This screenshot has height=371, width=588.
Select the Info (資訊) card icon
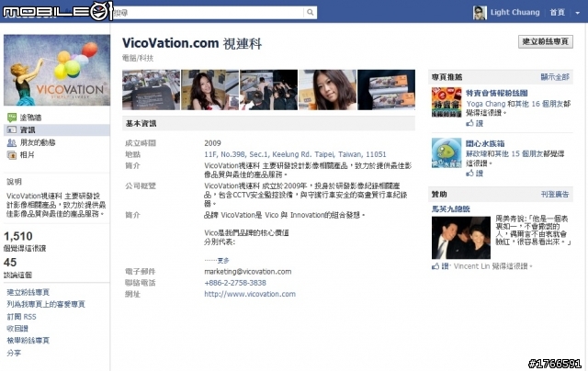(12, 130)
